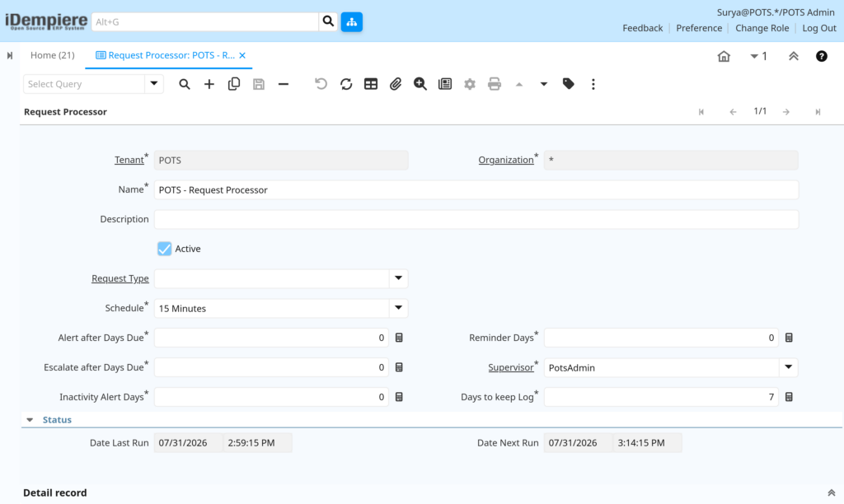Go to previous record arrow

coord(733,112)
